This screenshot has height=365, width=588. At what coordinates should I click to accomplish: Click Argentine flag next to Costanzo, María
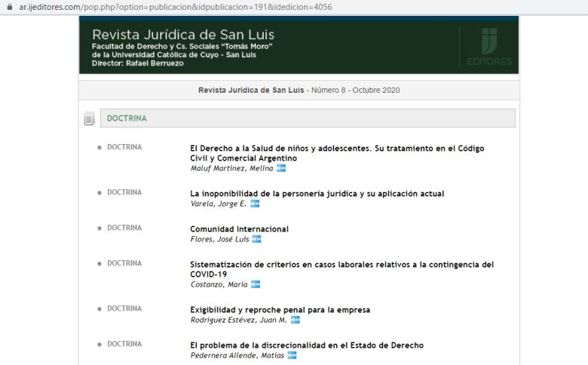tap(256, 284)
